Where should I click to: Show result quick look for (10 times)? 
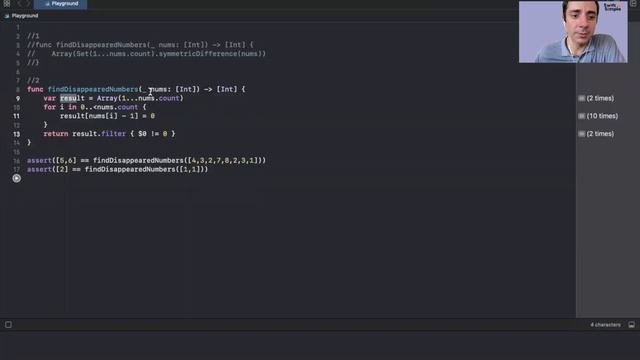pyautogui.click(x=582, y=116)
